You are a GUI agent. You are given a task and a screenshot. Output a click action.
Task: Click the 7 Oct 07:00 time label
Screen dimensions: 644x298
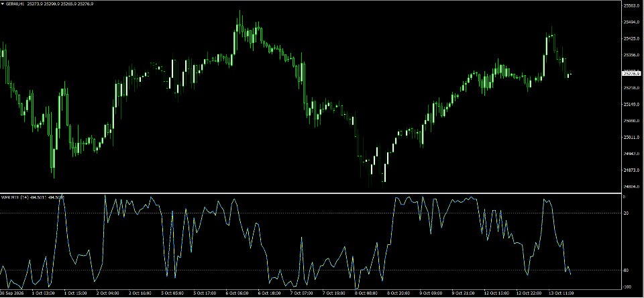(301, 293)
